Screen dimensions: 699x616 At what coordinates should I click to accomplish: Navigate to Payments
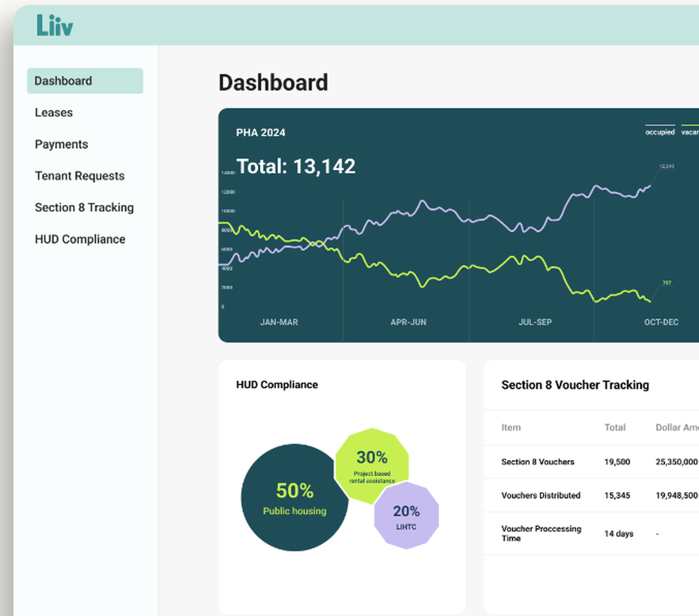click(x=62, y=144)
